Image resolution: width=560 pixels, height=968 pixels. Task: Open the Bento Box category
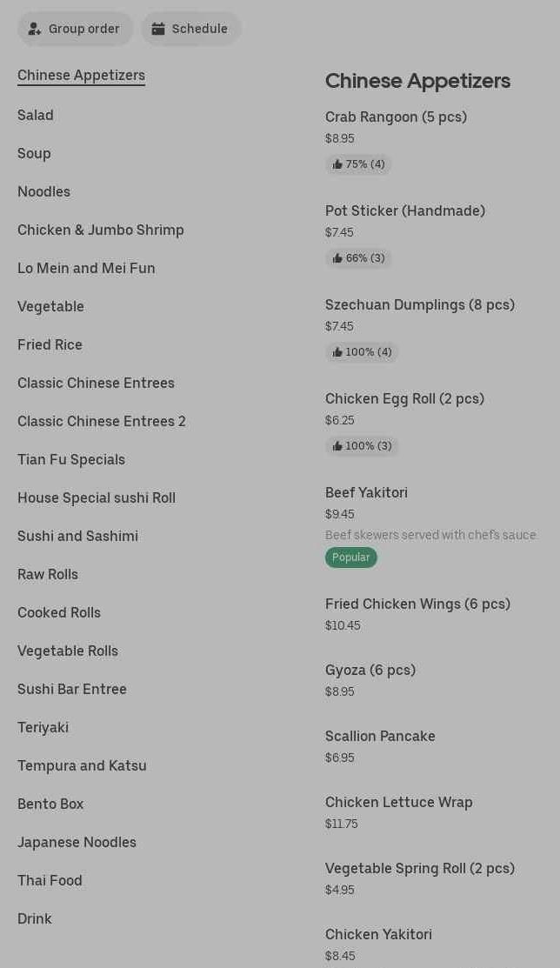pyautogui.click(x=50, y=804)
